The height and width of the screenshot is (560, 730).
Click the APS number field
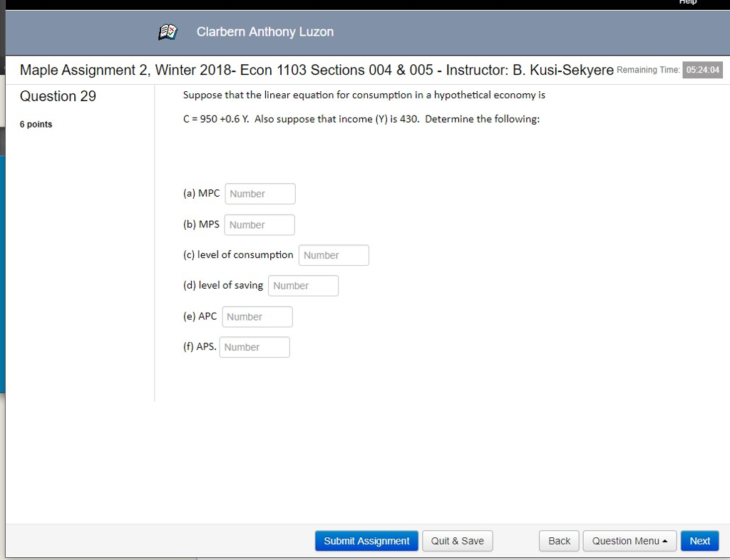pos(254,347)
